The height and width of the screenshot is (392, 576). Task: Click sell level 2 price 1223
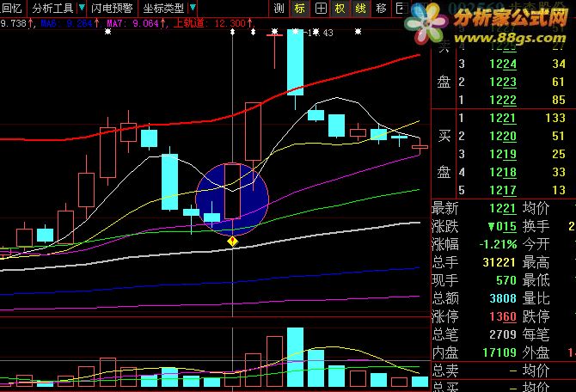point(503,82)
